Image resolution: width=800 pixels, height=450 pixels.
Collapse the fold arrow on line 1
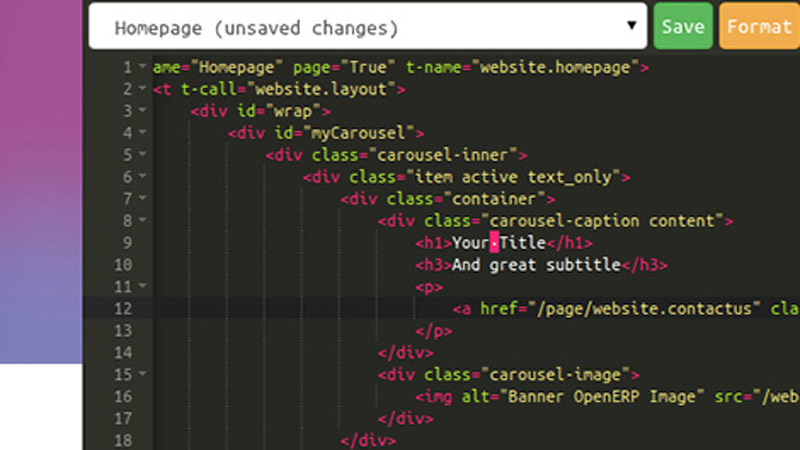143,68
